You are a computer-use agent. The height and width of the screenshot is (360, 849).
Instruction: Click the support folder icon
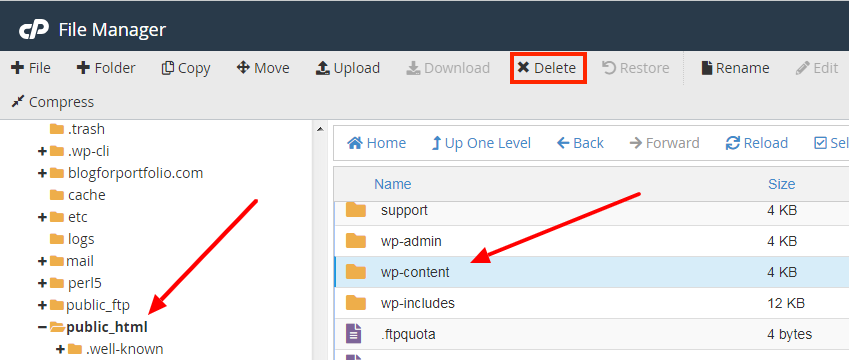pyautogui.click(x=356, y=210)
